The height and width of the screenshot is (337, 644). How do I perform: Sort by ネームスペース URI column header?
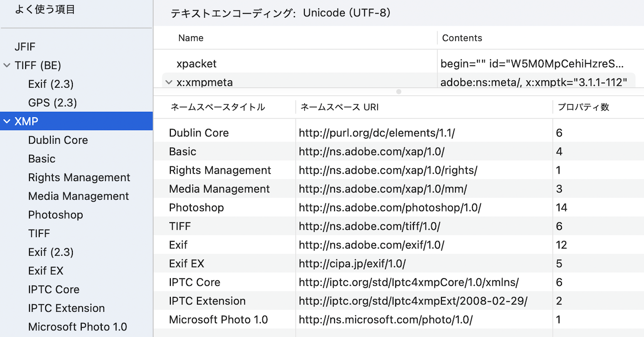(339, 107)
